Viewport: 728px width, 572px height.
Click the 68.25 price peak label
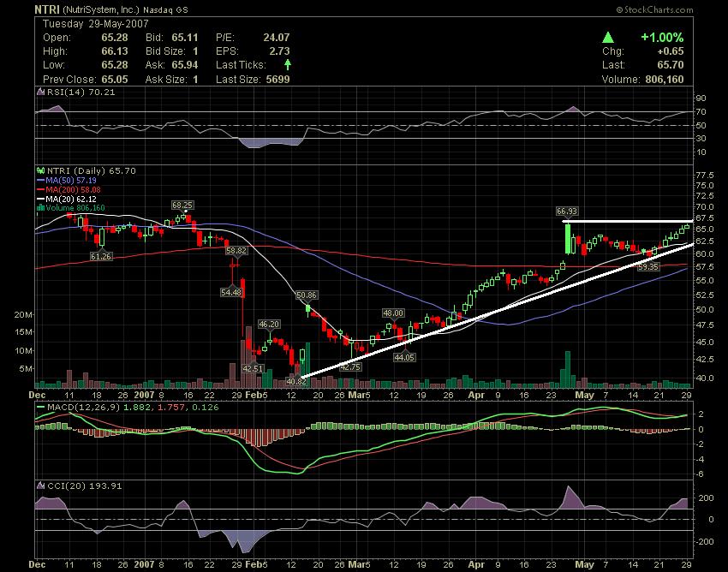pos(182,205)
